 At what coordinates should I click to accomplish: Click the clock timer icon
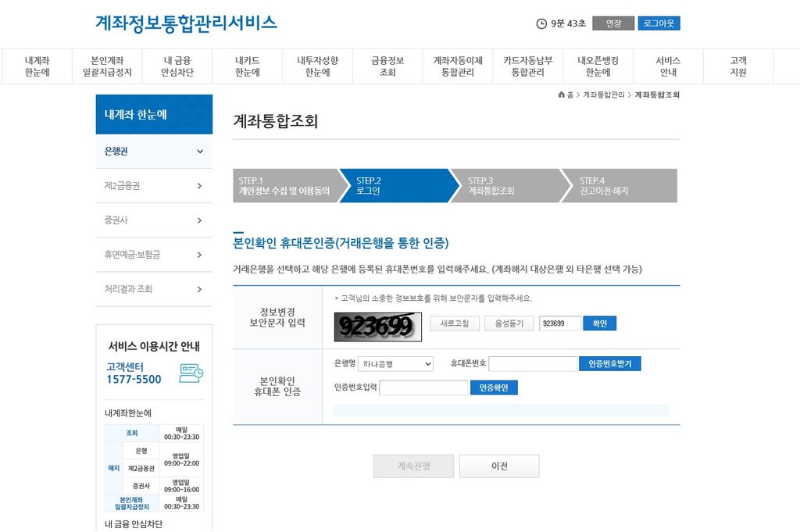[x=541, y=23]
